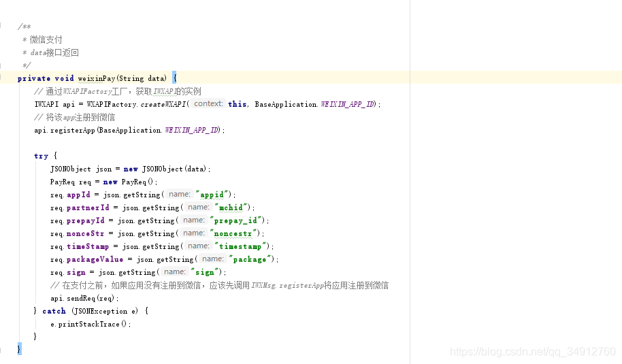Place cursor at highlighted opening brace after weixinPay
This screenshot has height=364, width=622.
[174, 78]
